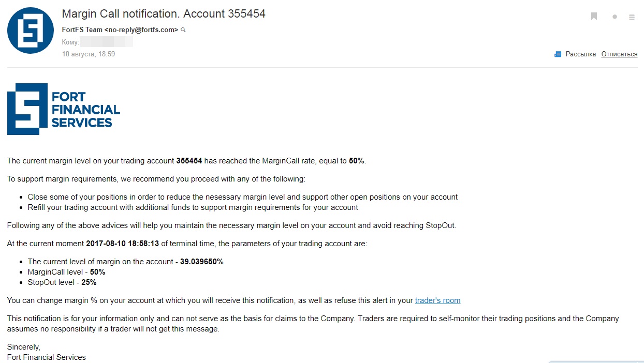644x363 pixels.
Task: Click the MarginCall level 50% bullet value
Action: tap(97, 272)
